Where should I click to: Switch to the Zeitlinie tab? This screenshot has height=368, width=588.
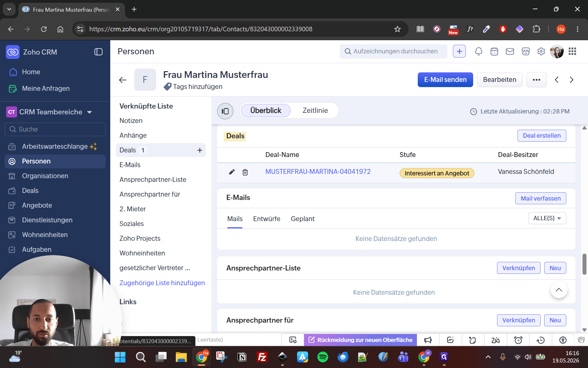pos(315,110)
